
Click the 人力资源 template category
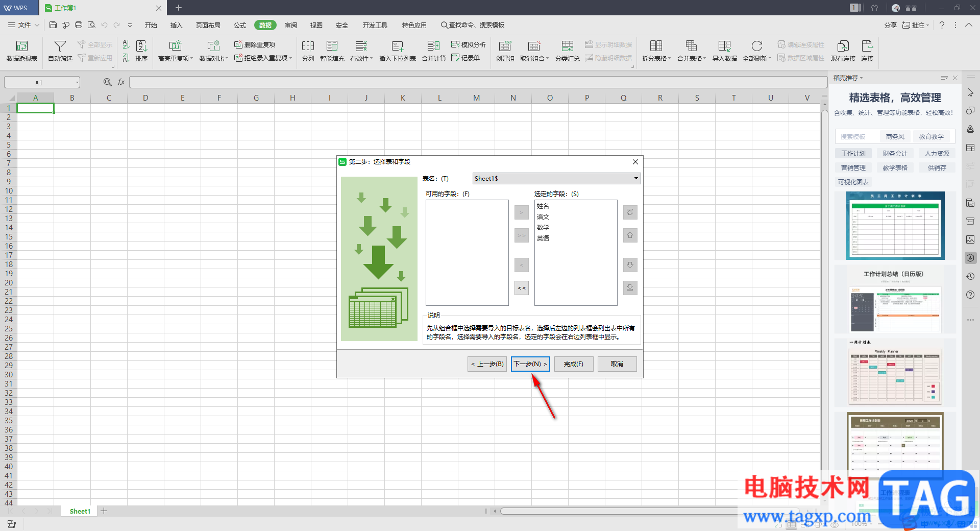[x=937, y=153]
